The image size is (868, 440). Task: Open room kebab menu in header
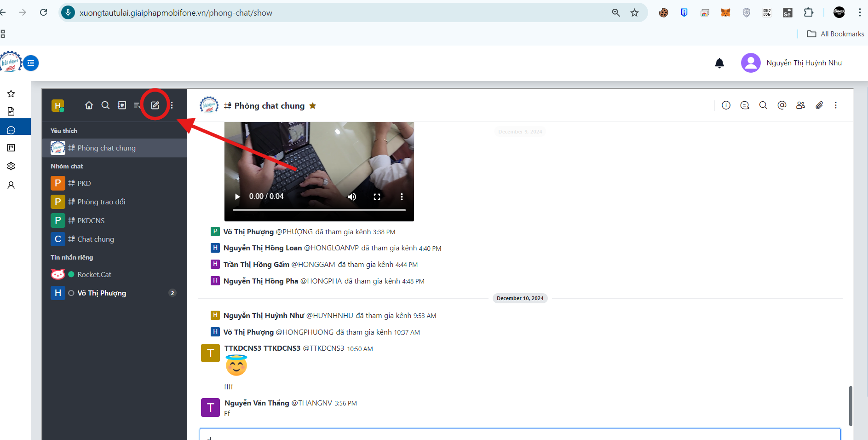point(836,105)
